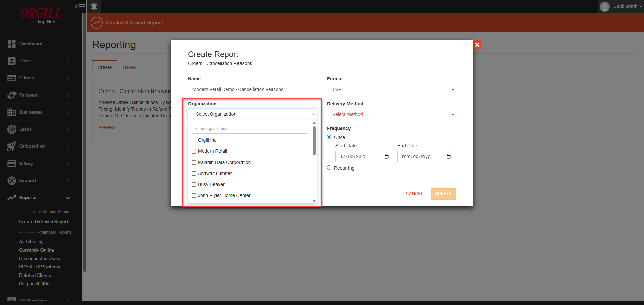Expand the Support menu chevron
The width and height of the screenshot is (644, 305).
(x=68, y=181)
